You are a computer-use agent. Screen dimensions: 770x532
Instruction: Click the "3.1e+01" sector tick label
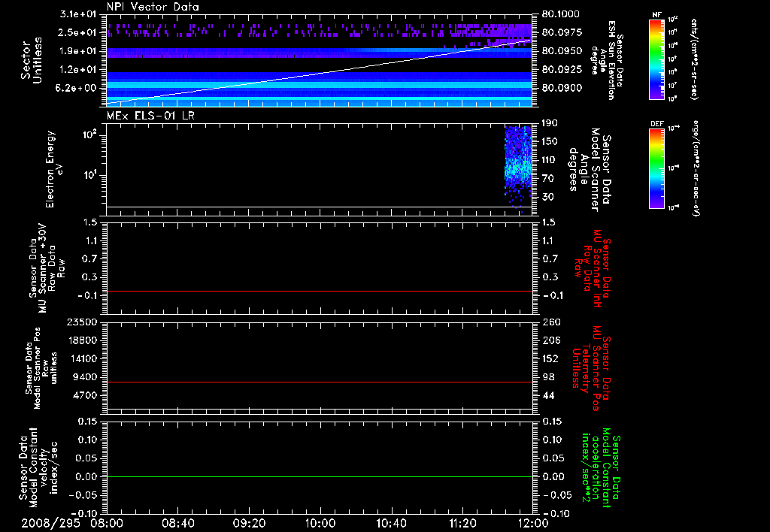tap(78, 14)
